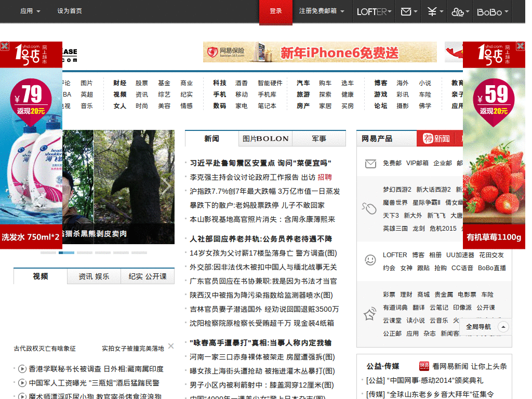Select the last carousel indicator bar
The height and width of the screenshot is (399, 532).
click(x=139, y=253)
